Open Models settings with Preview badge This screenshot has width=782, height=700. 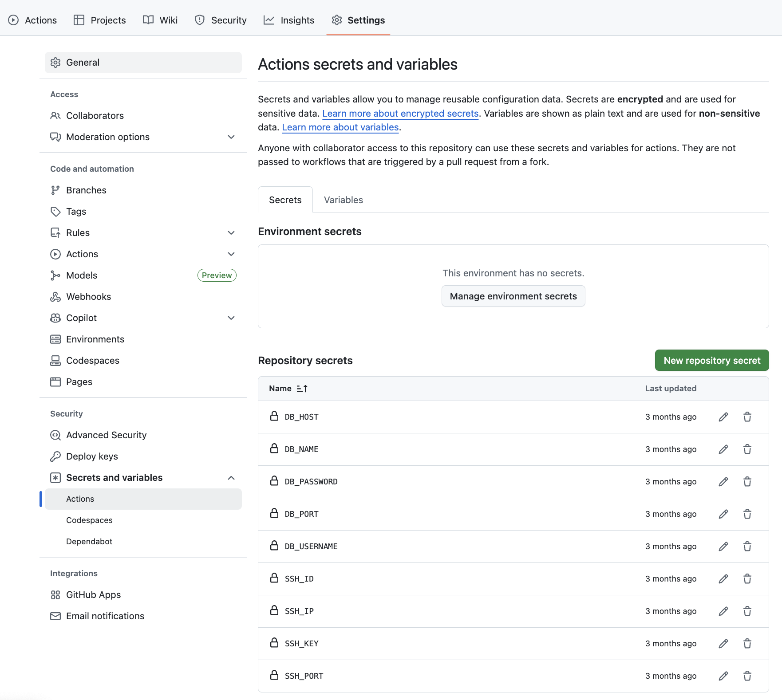143,275
